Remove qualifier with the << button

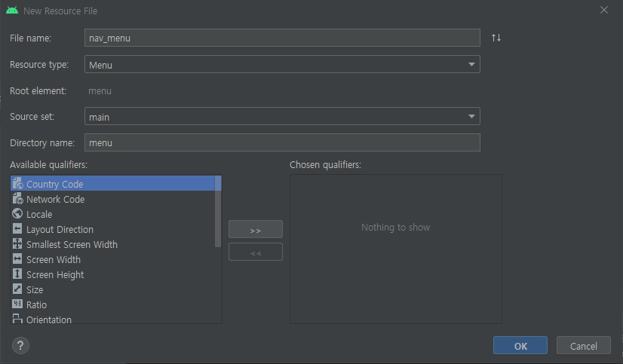tap(256, 252)
